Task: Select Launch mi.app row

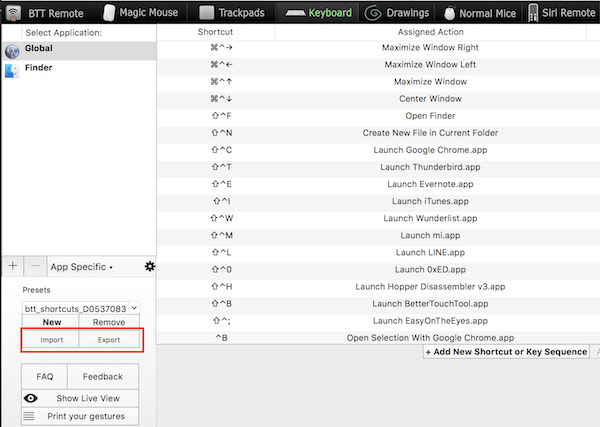Action: pos(378,235)
